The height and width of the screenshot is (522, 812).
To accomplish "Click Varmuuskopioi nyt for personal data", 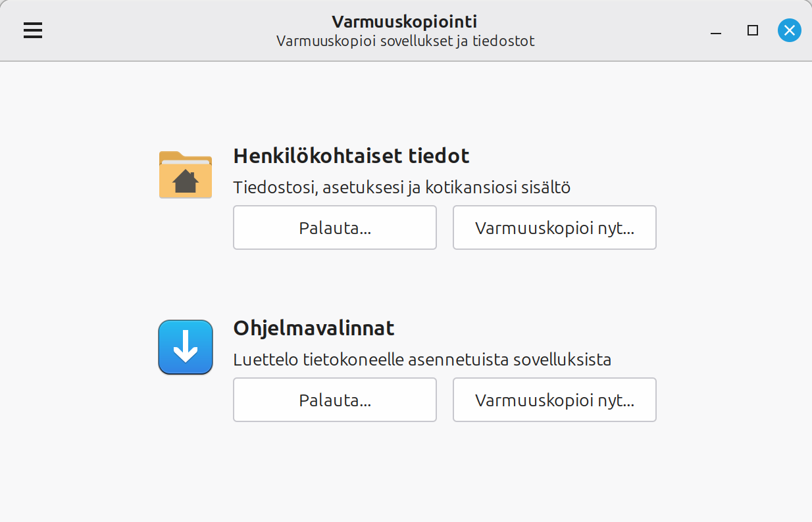I will pyautogui.click(x=554, y=228).
